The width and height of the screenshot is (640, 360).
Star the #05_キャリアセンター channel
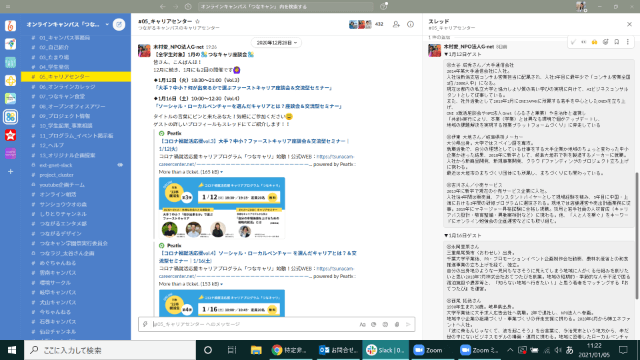[x=198, y=21]
